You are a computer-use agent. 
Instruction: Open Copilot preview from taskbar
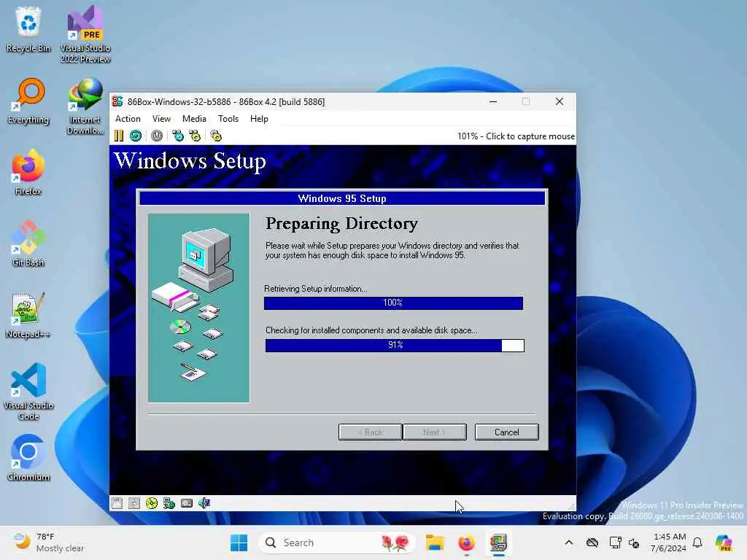pos(724,542)
